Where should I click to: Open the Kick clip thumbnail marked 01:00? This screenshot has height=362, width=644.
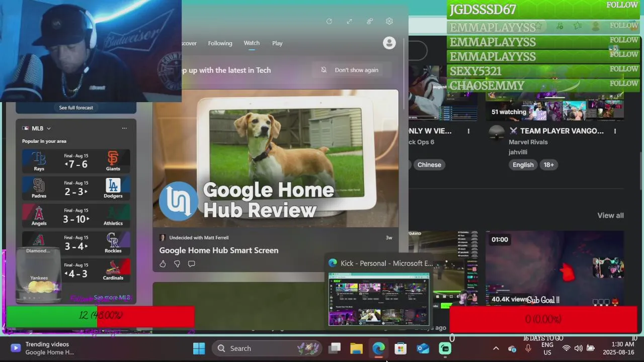[x=554, y=268]
